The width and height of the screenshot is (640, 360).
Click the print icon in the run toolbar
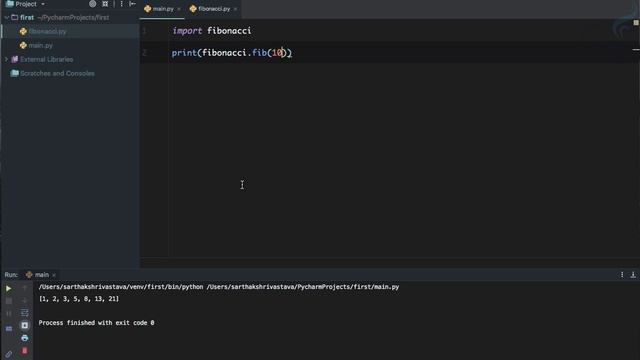tap(24, 338)
